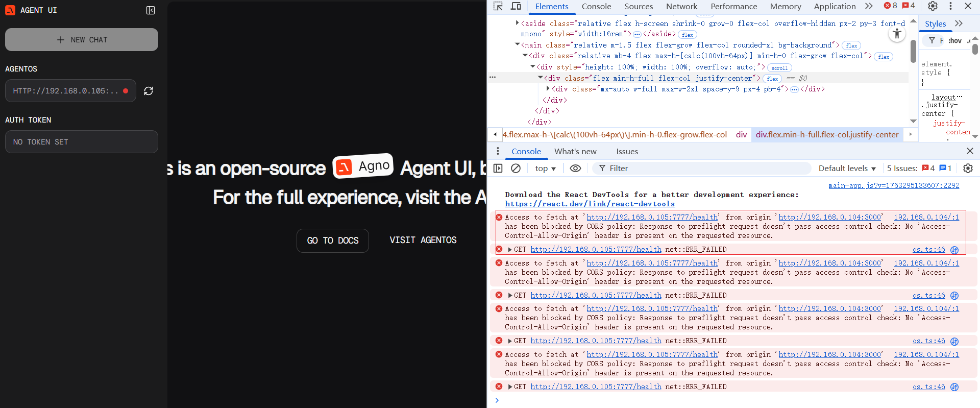Click the 4 page errors issue badge
This screenshot has height=408, width=980.
coord(928,168)
